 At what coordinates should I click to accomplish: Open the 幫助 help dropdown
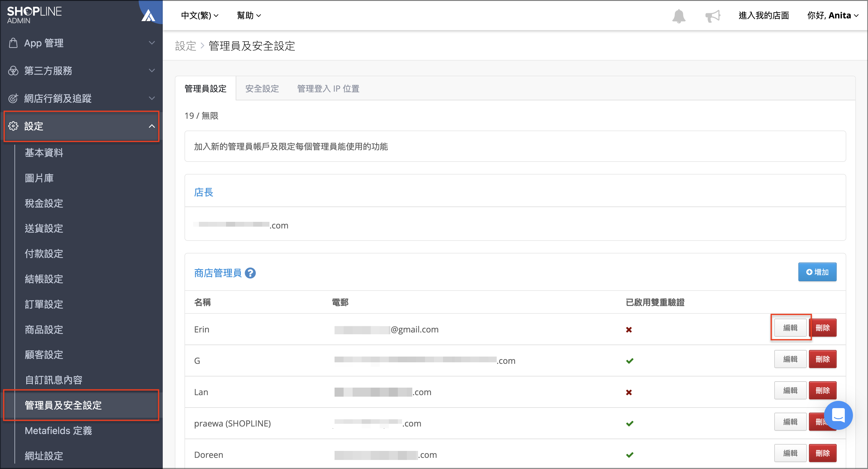pos(249,15)
